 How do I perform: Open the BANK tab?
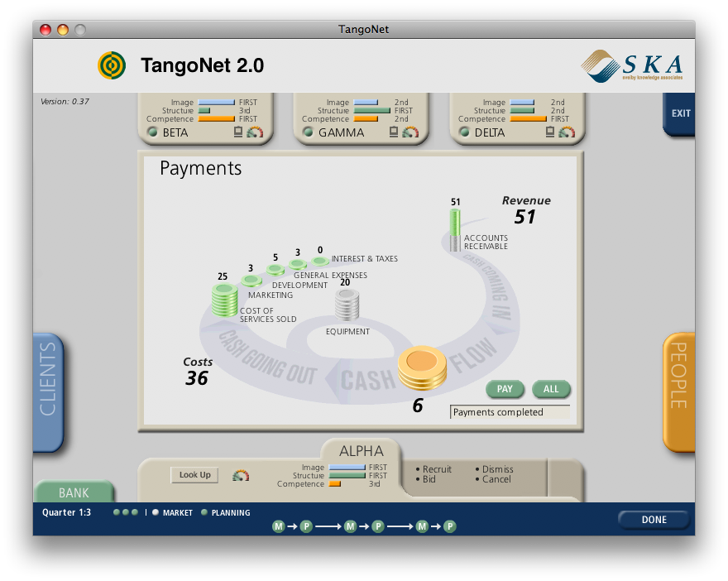pos(74,492)
